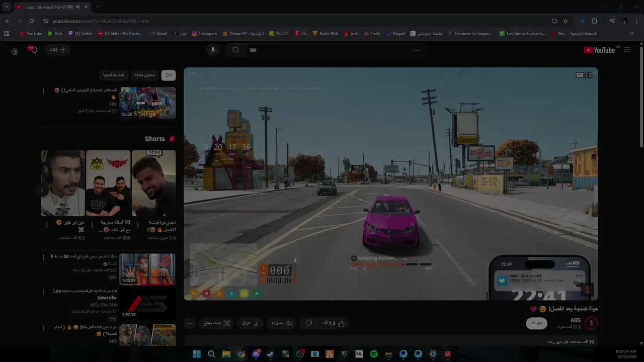The height and width of the screenshot is (362, 644).
Task: Open the short with 7.4 million views
Action: coord(154,184)
